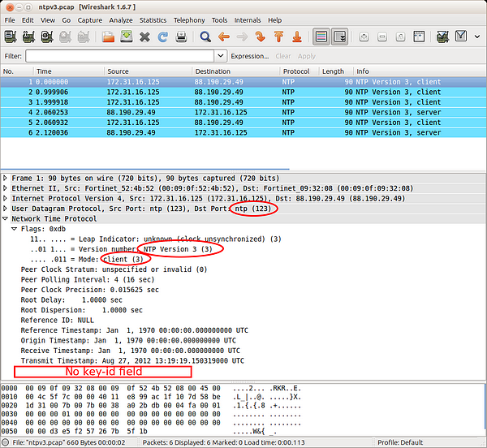This screenshot has height=448, width=487.
Task: Open expert info from status bar circle
Action: click(x=6, y=442)
